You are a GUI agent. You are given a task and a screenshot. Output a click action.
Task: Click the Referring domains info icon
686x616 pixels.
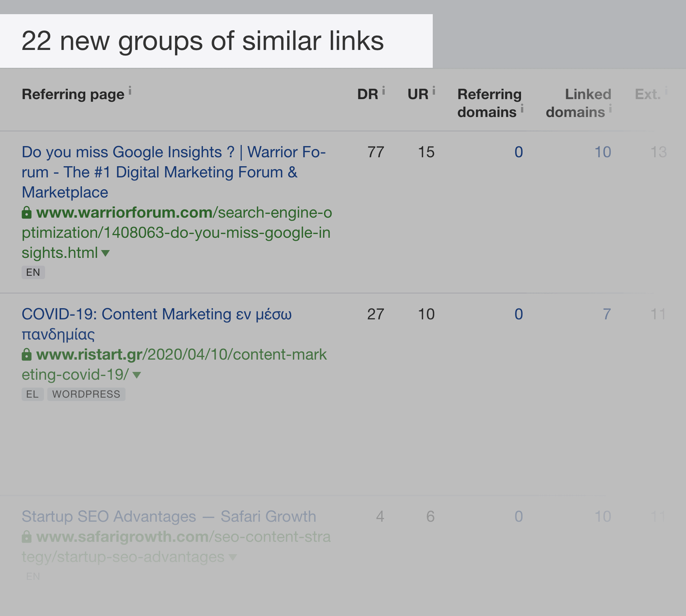(522, 108)
